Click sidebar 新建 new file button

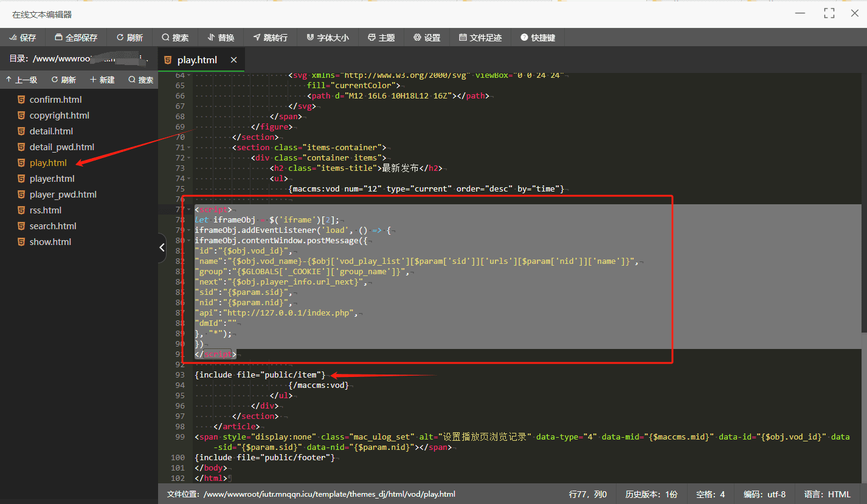tap(102, 80)
